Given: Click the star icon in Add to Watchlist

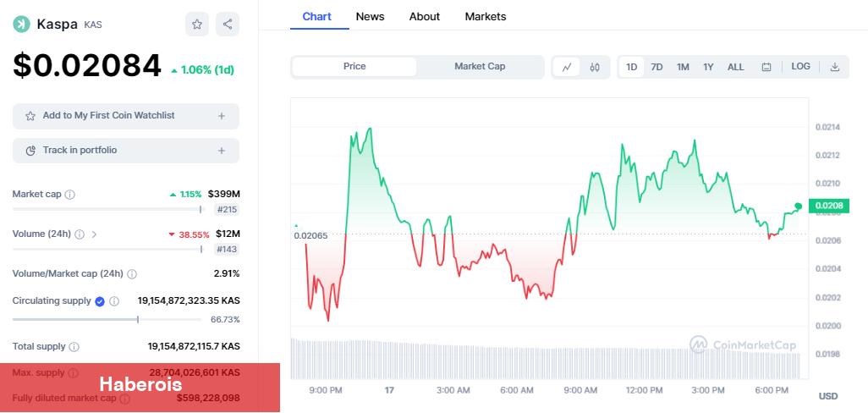Looking at the screenshot, I should pyautogui.click(x=30, y=116).
